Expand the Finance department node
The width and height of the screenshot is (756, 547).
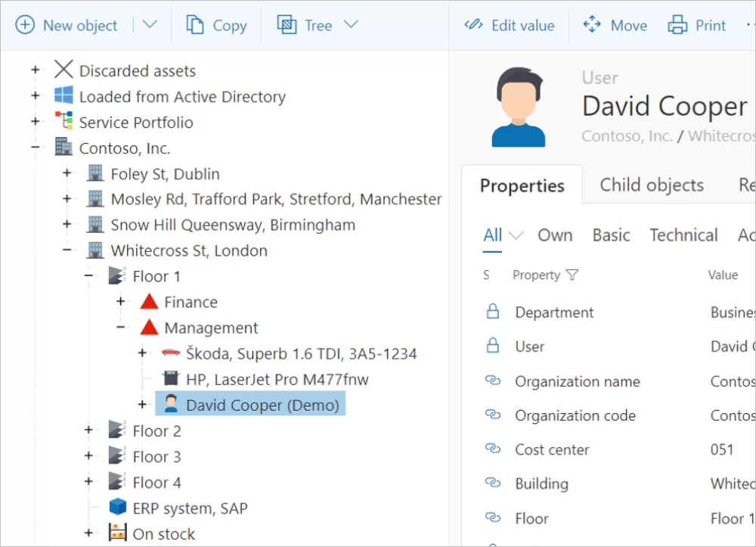(x=120, y=302)
